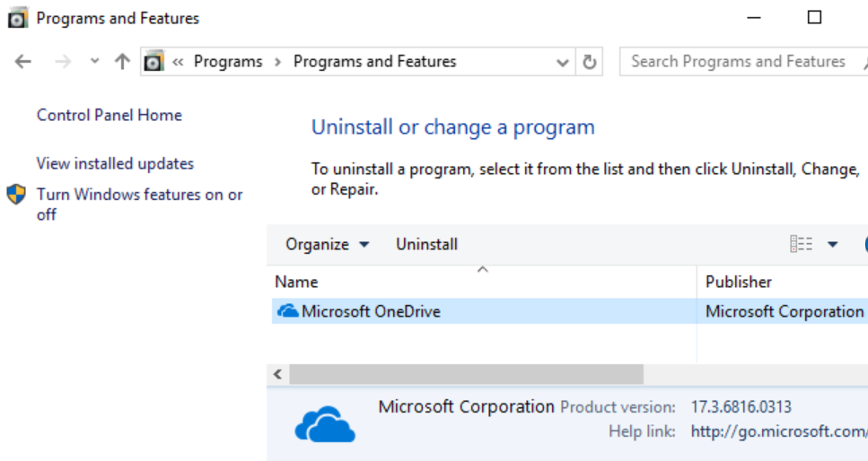Go up one folder level
This screenshot has height=461, width=868.
pyautogui.click(x=123, y=62)
